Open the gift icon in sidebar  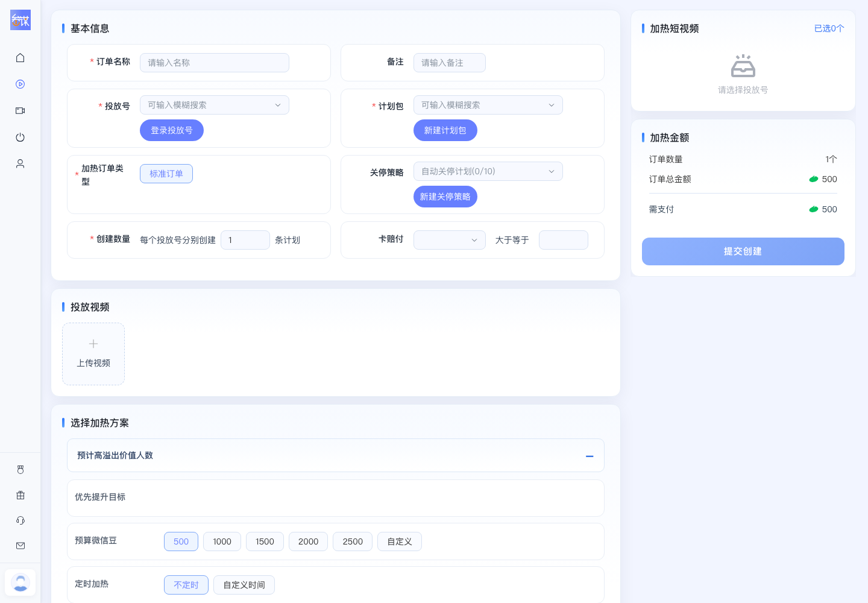[x=20, y=495]
